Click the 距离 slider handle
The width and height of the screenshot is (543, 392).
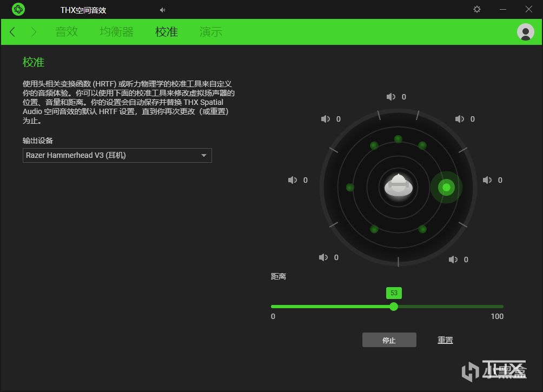pyautogui.click(x=394, y=307)
